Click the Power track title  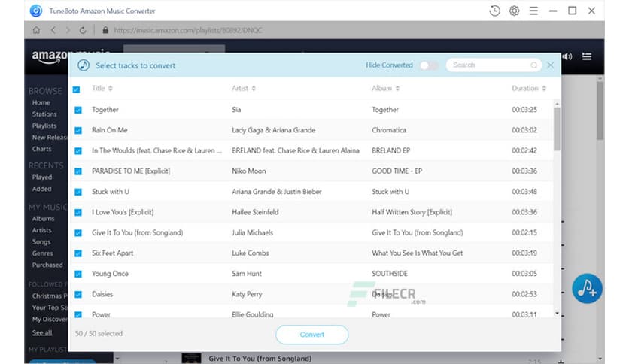(x=101, y=314)
